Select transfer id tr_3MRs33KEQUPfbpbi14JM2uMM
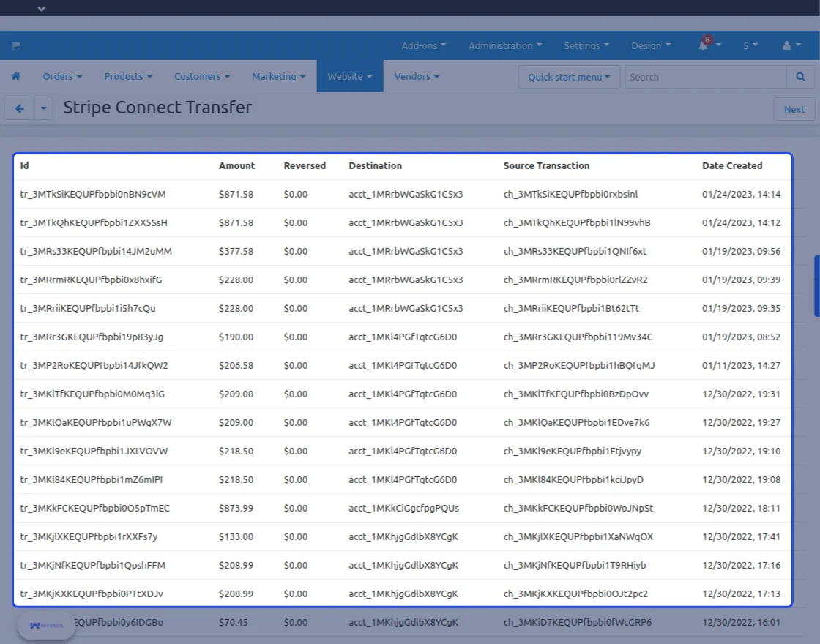The height and width of the screenshot is (644, 820). click(96, 252)
